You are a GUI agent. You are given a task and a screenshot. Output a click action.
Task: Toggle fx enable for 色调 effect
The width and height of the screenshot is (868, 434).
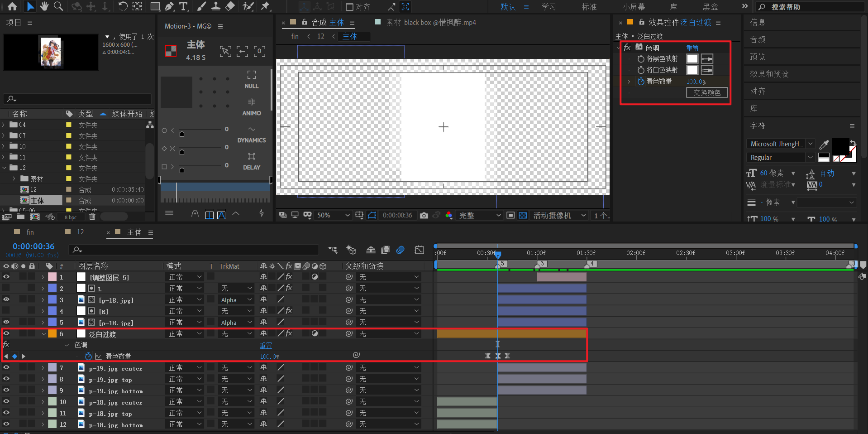627,48
